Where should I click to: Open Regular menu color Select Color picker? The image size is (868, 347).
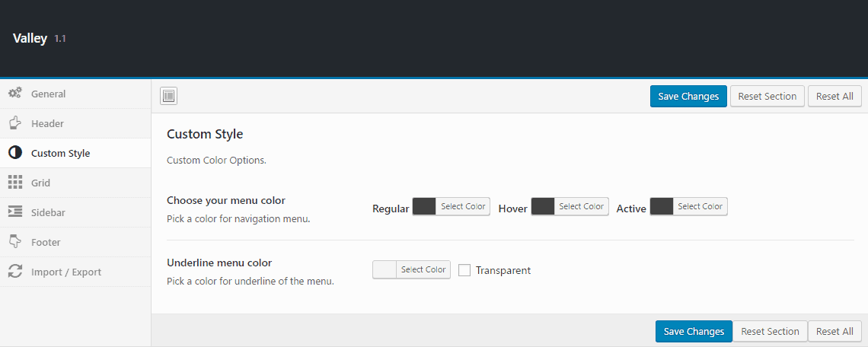(463, 206)
